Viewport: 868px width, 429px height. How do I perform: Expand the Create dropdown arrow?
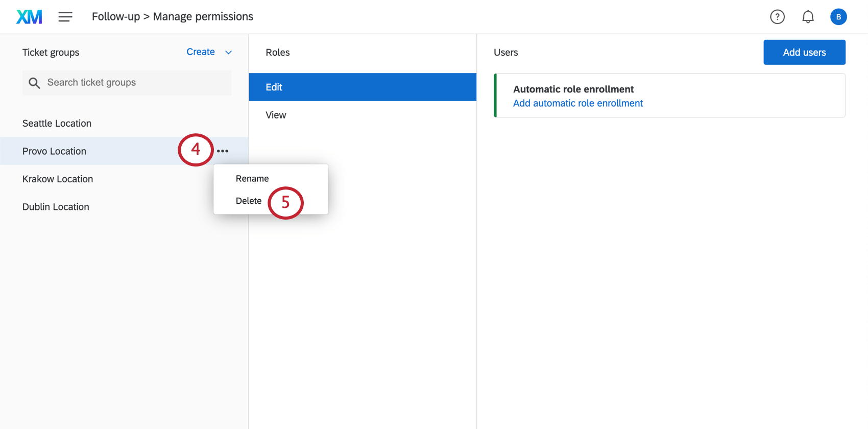point(229,52)
